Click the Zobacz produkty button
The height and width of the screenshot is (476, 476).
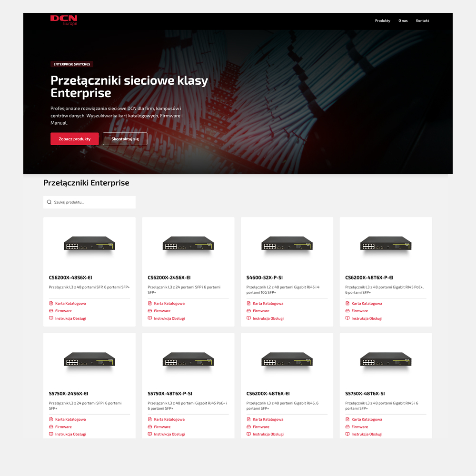click(75, 139)
